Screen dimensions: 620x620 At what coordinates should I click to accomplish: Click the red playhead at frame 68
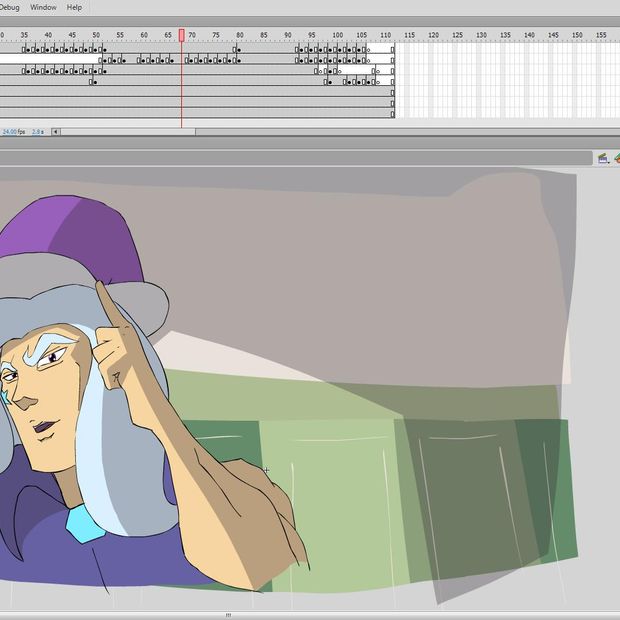(x=181, y=35)
